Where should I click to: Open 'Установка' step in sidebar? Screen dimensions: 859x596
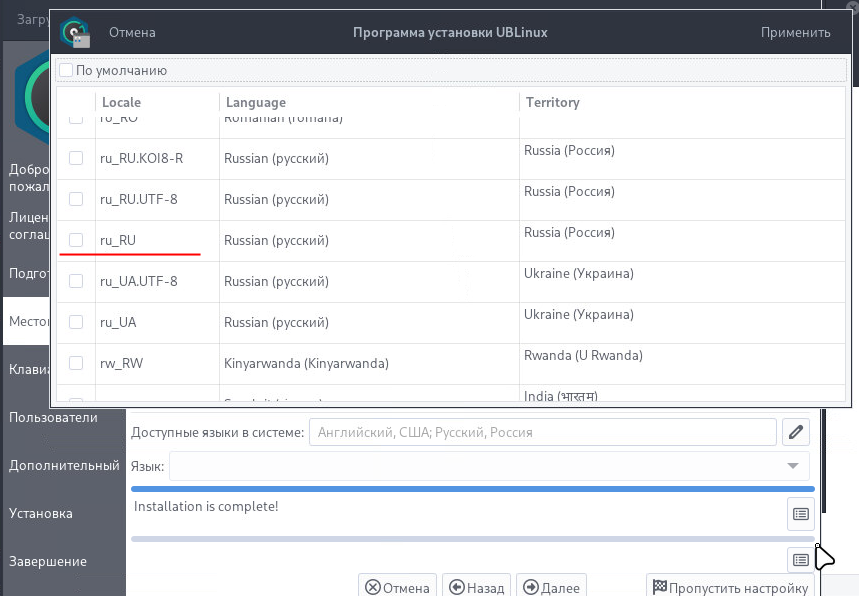[x=41, y=514]
